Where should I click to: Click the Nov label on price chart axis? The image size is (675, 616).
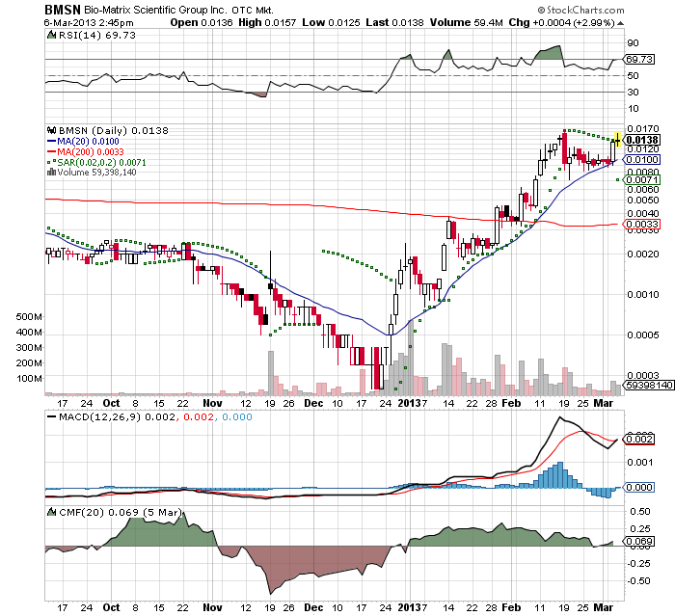(x=212, y=403)
